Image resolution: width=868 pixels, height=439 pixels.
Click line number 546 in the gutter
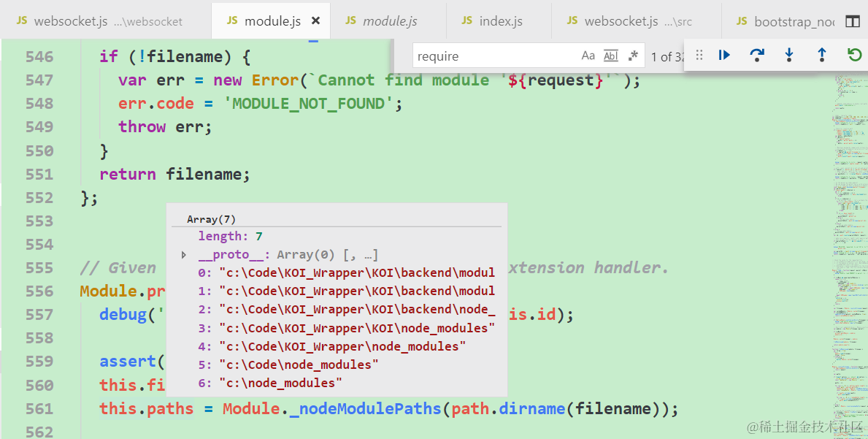point(39,56)
